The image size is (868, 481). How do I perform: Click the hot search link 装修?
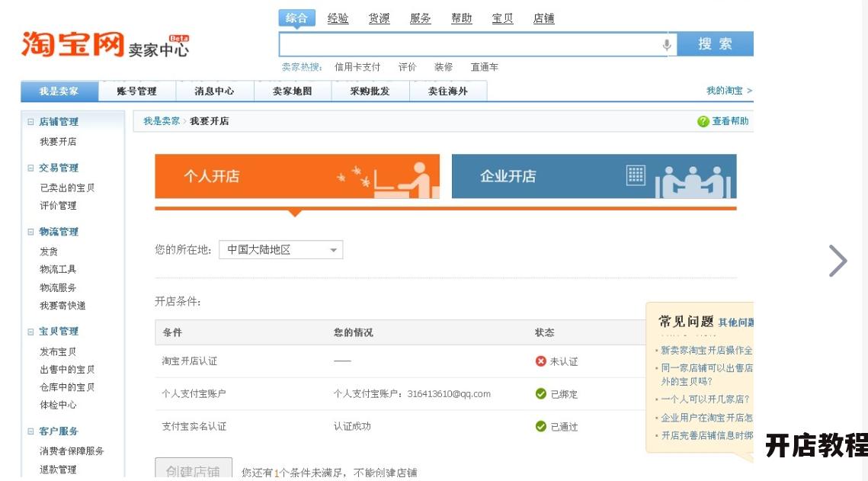444,67
